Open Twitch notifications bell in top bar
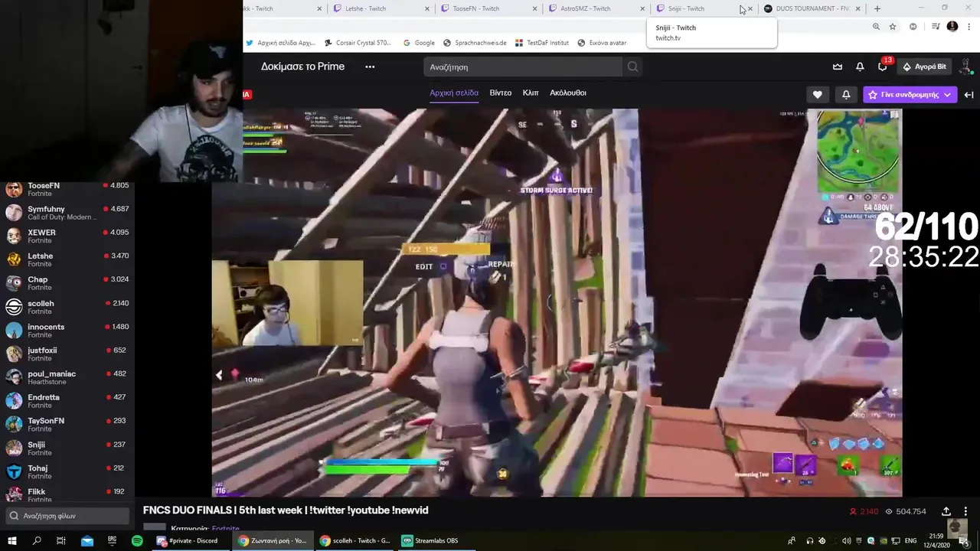980x551 pixels. pos(860,67)
